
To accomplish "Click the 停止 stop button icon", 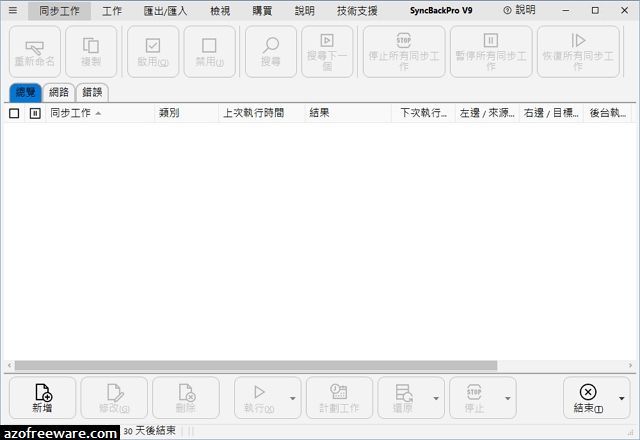I will (474, 392).
